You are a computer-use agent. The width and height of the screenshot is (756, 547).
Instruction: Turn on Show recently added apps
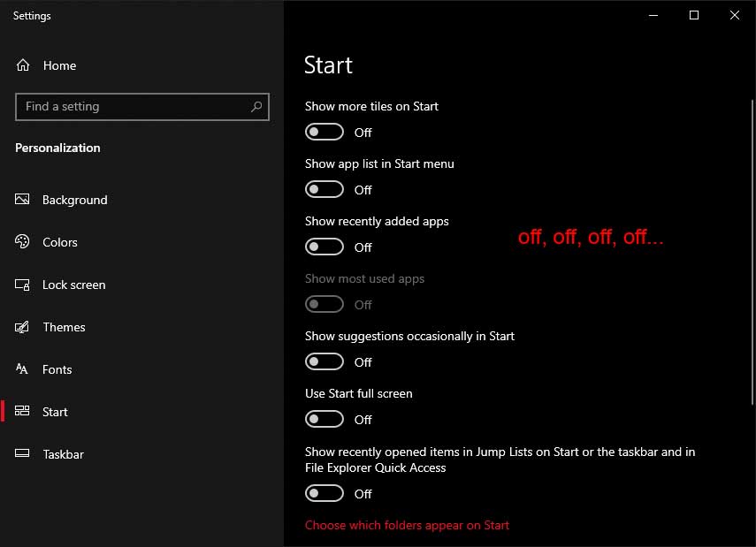pyautogui.click(x=324, y=247)
